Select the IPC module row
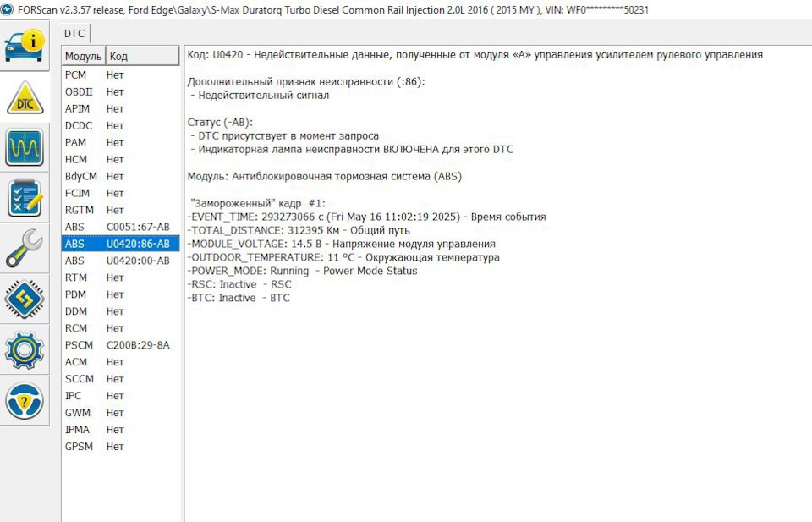The image size is (812, 522). 121,396
